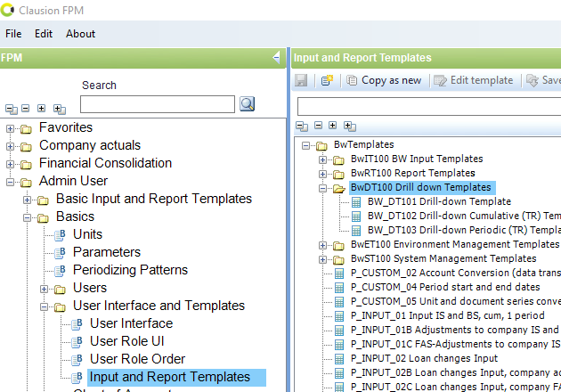Select P_INPUT_02B Loan changes company row
The image size is (561, 392).
click(x=455, y=372)
